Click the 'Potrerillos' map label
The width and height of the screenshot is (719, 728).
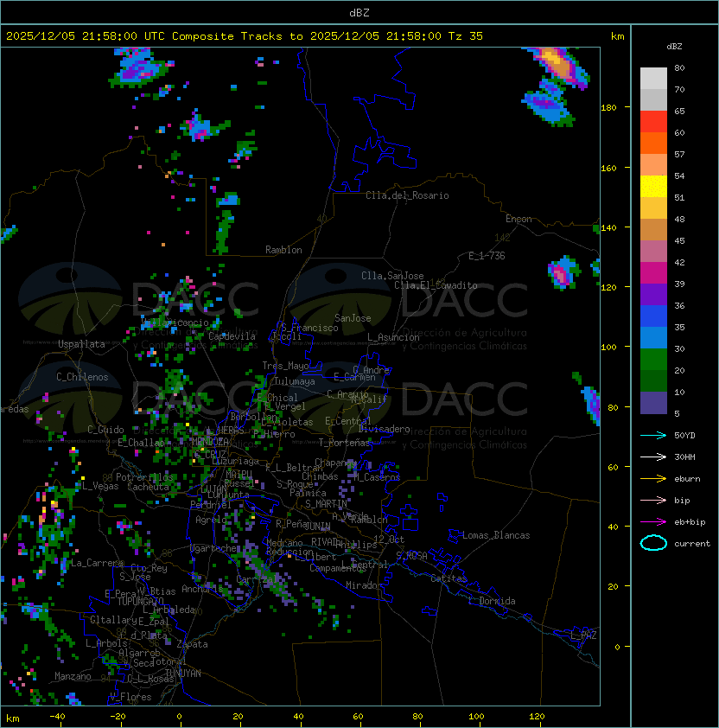coord(144,477)
